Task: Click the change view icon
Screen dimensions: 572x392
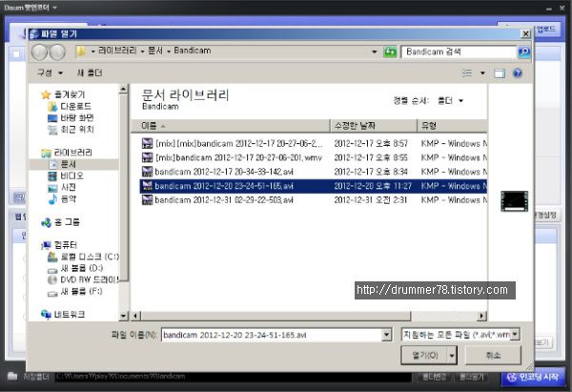Action: point(467,73)
